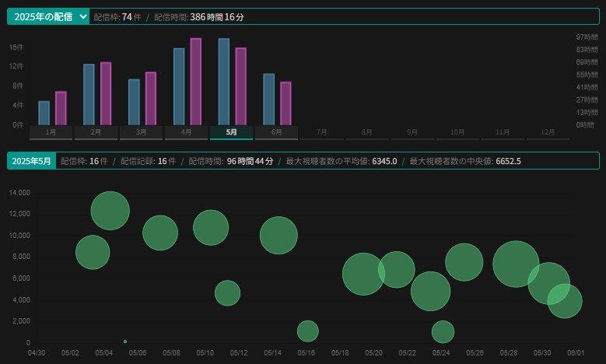Click the purple stream-time bar for 6月

click(x=286, y=103)
